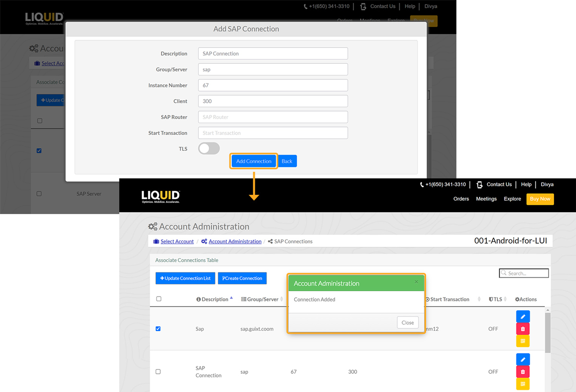Focus the Description input field
This screenshot has height=392, width=576.
pyautogui.click(x=273, y=53)
